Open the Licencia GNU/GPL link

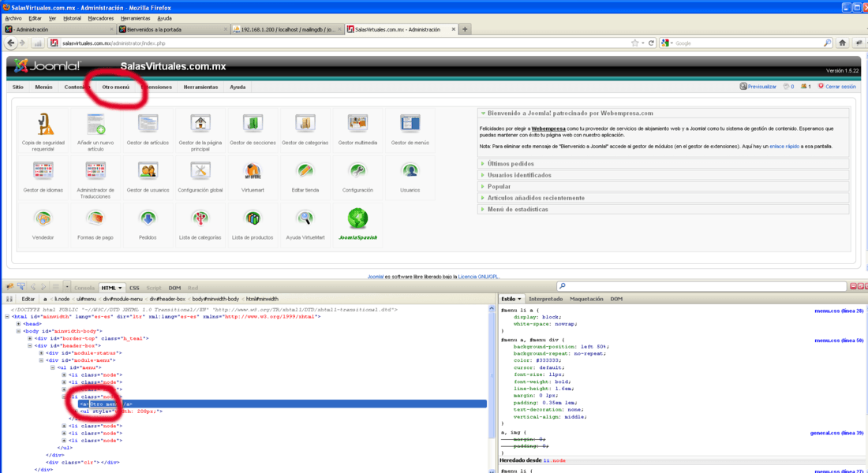(478, 277)
